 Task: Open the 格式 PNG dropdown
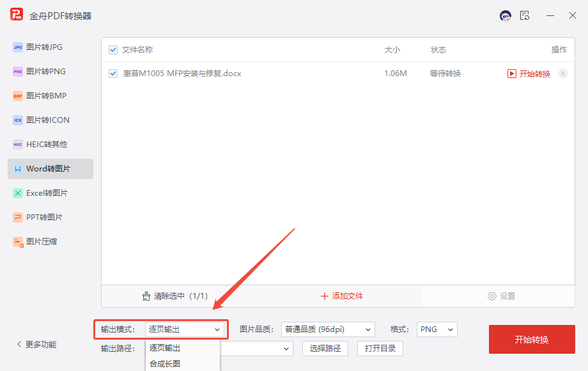click(437, 329)
